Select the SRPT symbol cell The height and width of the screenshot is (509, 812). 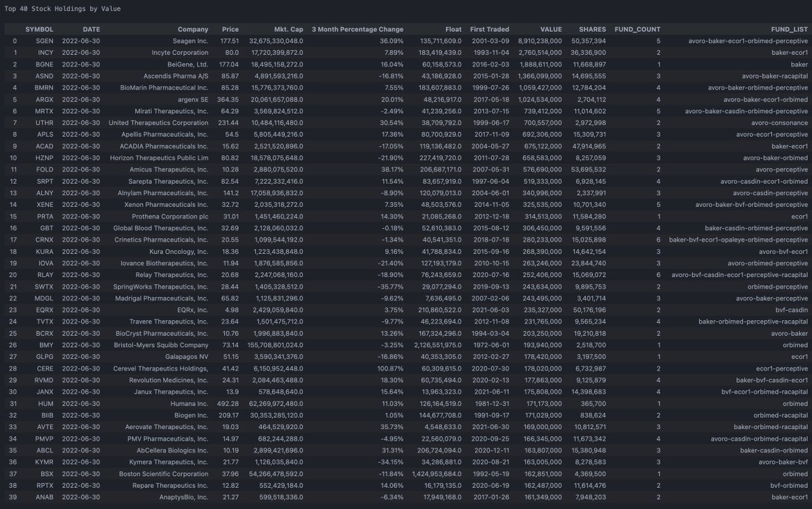click(x=44, y=181)
